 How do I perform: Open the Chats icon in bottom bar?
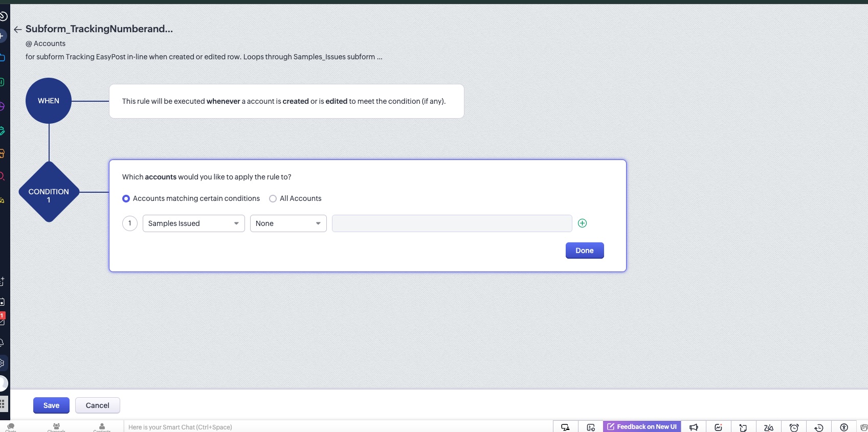pos(11,427)
